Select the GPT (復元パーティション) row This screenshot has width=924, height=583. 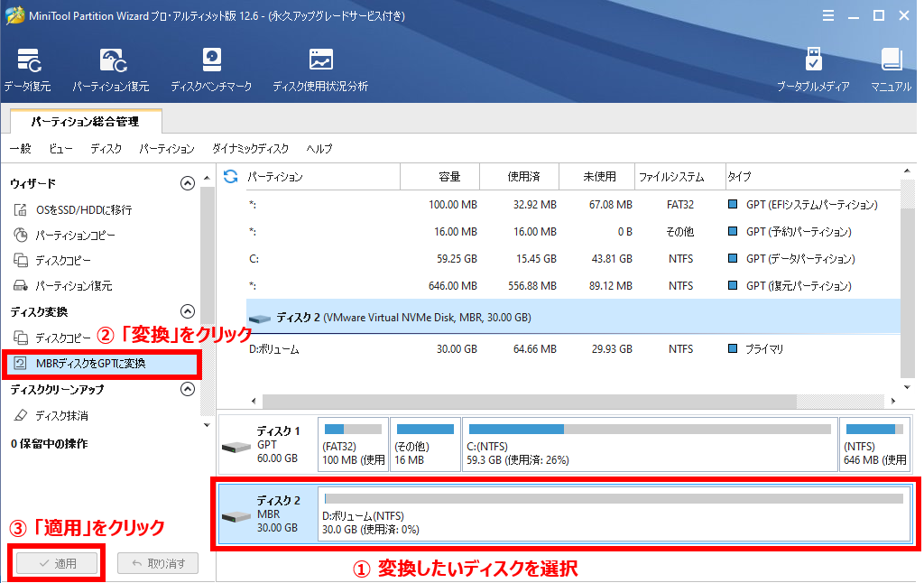click(573, 286)
